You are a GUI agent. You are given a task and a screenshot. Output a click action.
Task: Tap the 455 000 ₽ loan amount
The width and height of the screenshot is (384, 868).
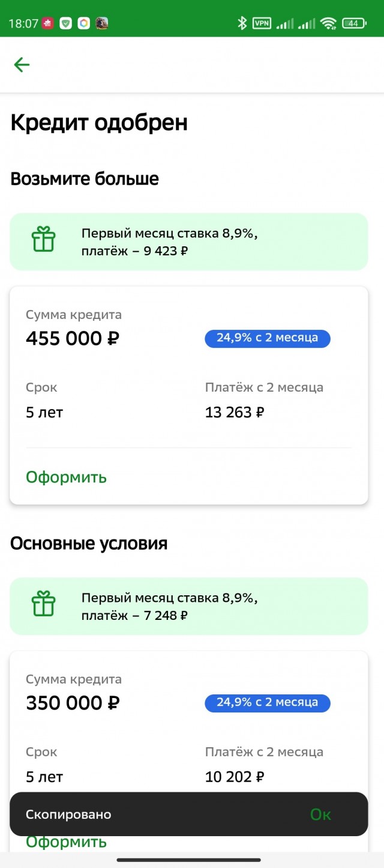pyautogui.click(x=73, y=339)
